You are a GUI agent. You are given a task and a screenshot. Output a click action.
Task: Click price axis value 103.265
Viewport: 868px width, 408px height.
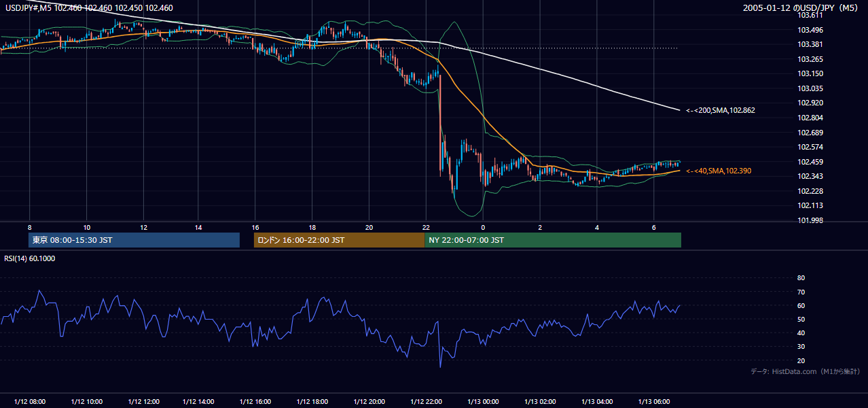click(810, 59)
